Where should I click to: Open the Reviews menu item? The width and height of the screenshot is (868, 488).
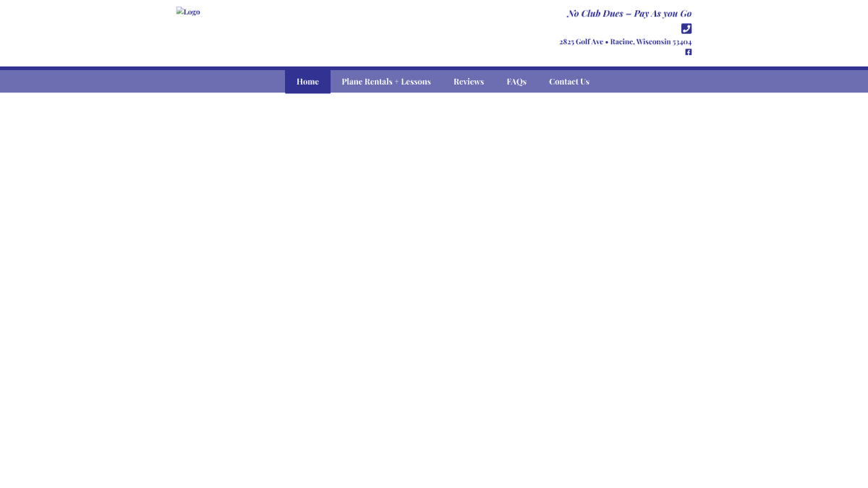[469, 82]
